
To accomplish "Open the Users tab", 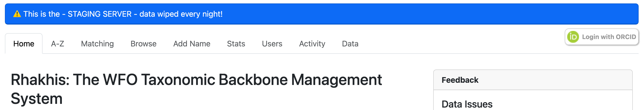I will 272,44.
